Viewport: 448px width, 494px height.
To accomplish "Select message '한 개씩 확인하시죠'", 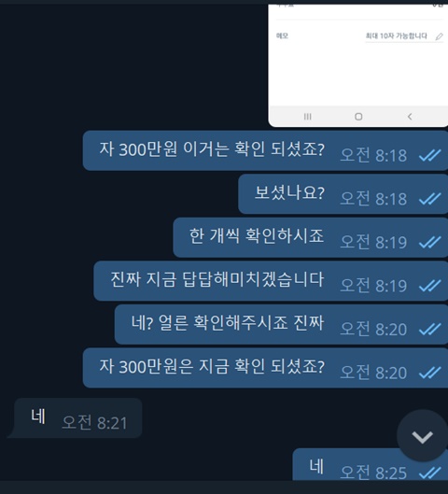I will click(x=311, y=237).
